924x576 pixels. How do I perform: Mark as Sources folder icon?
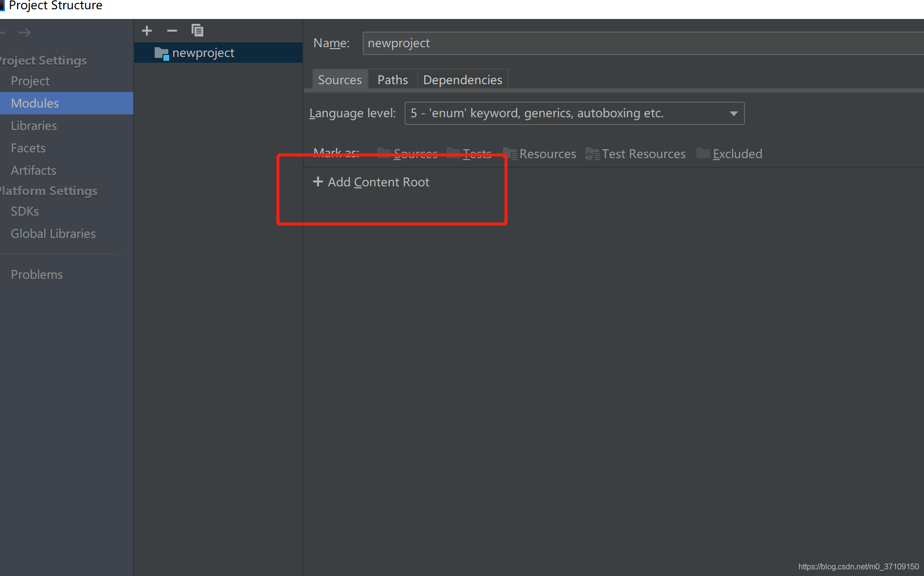[384, 153]
